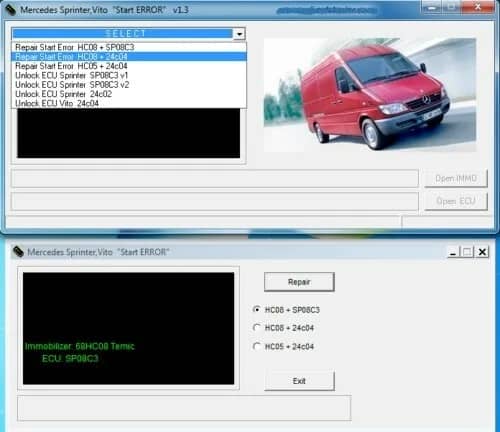Screen dimensions: 500x432
Task: Click the lower window's title icon
Action: (x=18, y=252)
